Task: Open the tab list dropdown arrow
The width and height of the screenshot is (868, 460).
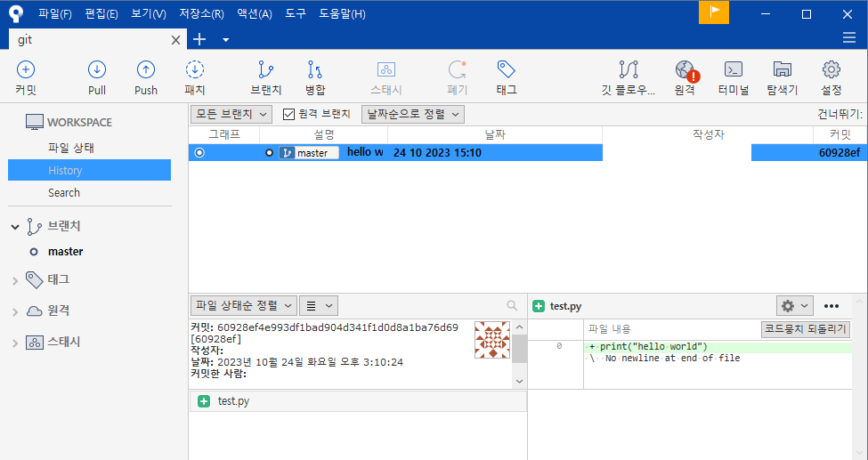Action: (225, 40)
